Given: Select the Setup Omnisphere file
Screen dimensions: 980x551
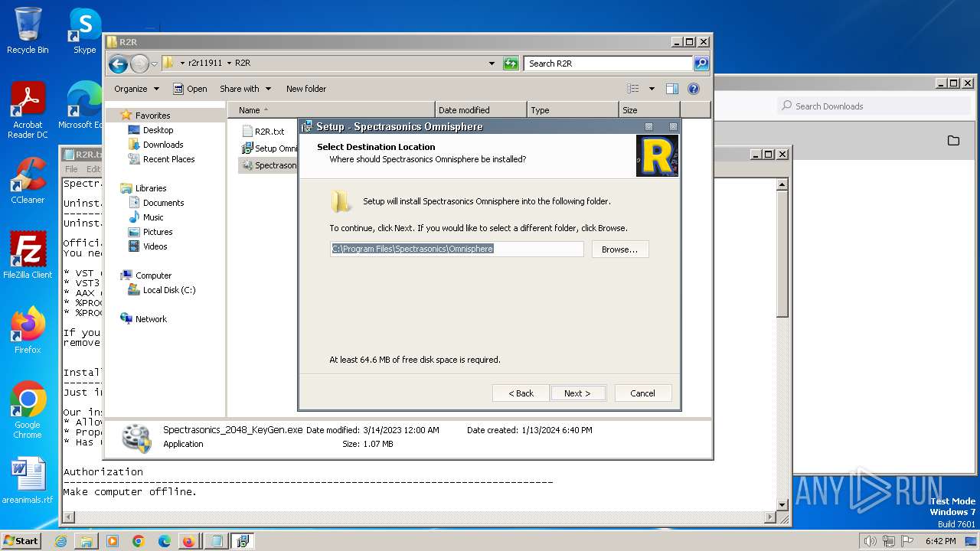Looking at the screenshot, I should tap(269, 148).
